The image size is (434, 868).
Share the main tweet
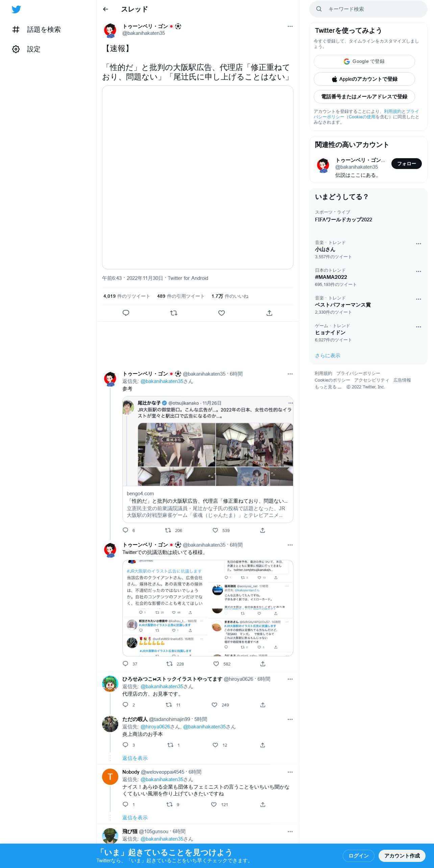pos(269,313)
